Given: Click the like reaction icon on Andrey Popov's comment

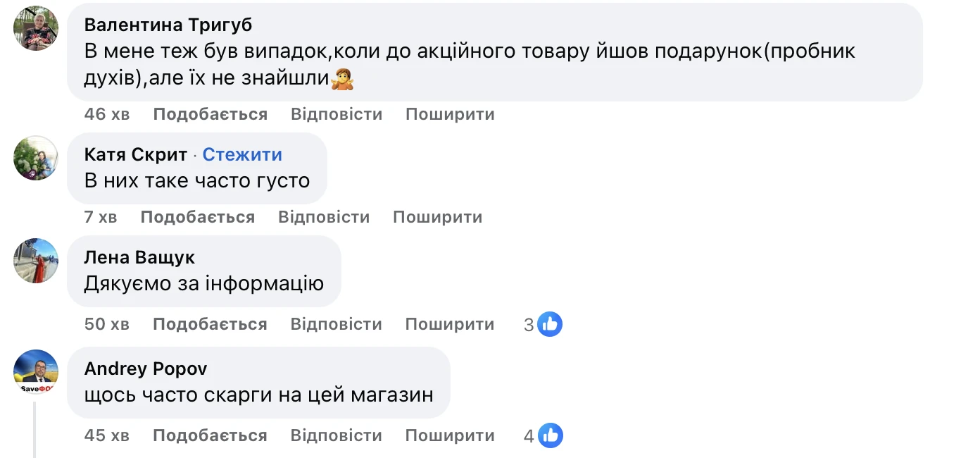Looking at the screenshot, I should tap(550, 435).
